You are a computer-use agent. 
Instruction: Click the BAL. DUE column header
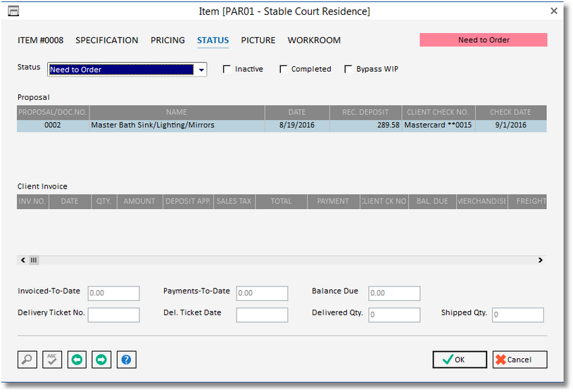[432, 202]
